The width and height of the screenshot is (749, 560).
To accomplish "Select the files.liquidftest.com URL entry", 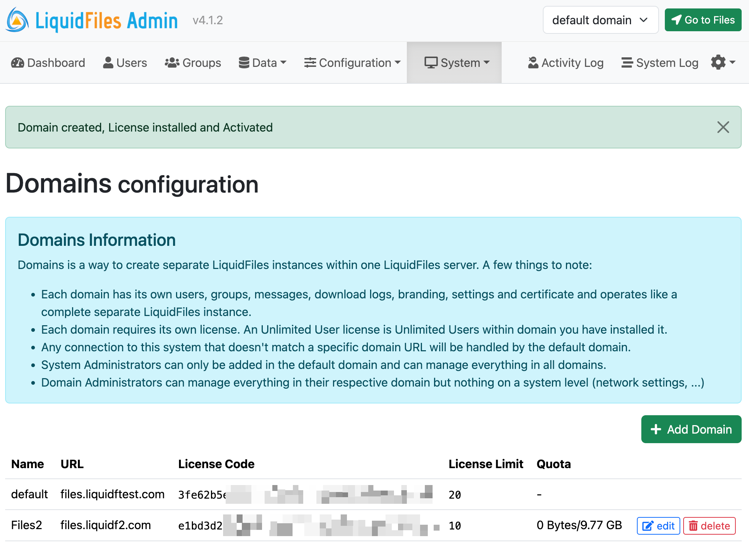I will pyautogui.click(x=112, y=494).
